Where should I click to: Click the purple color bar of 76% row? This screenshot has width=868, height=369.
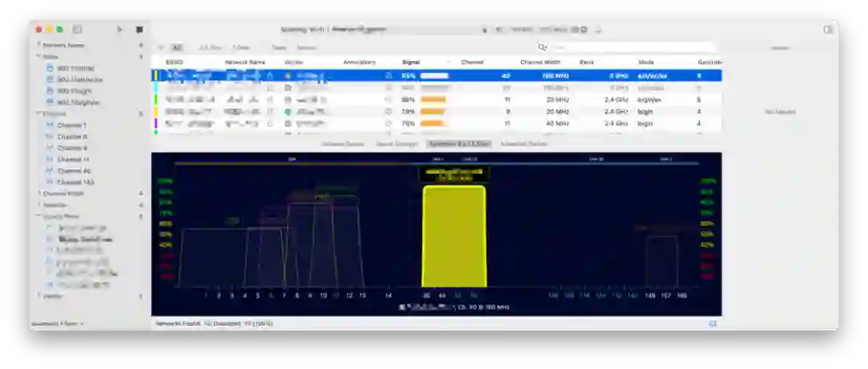[x=156, y=124]
